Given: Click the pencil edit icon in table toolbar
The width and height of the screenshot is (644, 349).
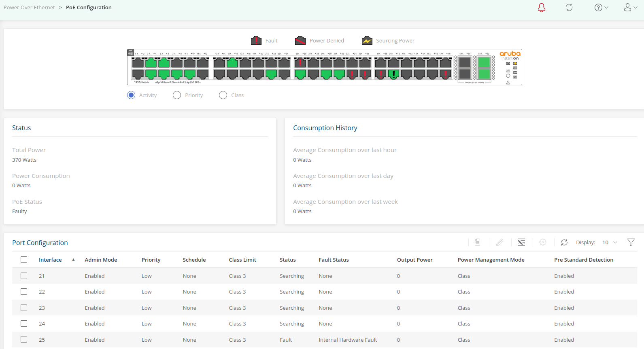Looking at the screenshot, I should pyautogui.click(x=499, y=242).
